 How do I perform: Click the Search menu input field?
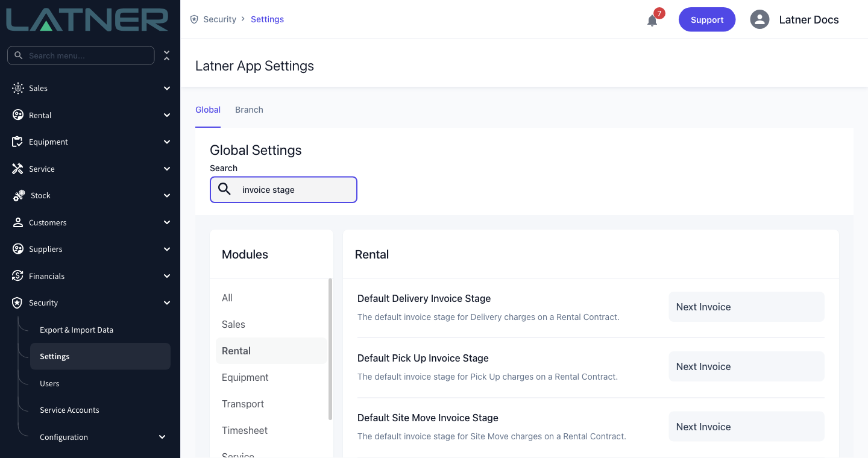tap(81, 55)
